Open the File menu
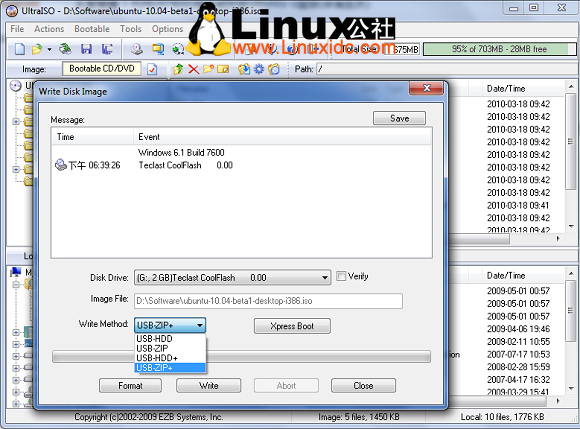Screen dimensions: 580x429 click(17, 29)
